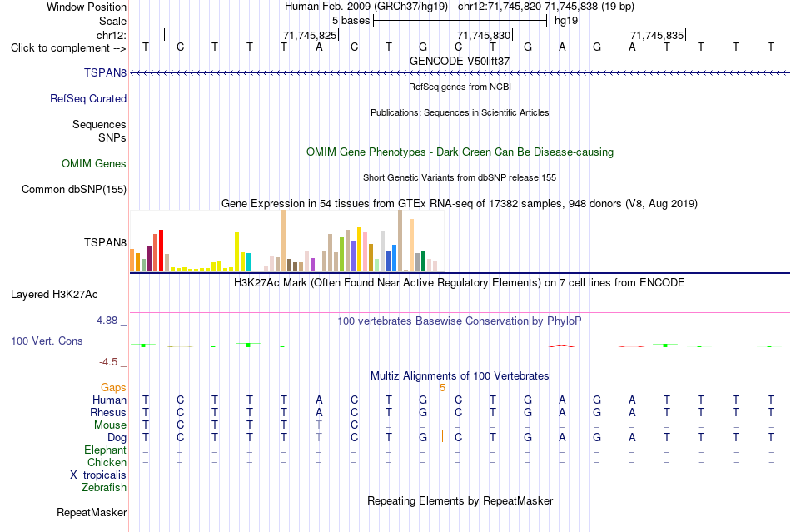Click the orange insertion bar in Dog row
This screenshot has height=532, width=791.
(x=442, y=437)
